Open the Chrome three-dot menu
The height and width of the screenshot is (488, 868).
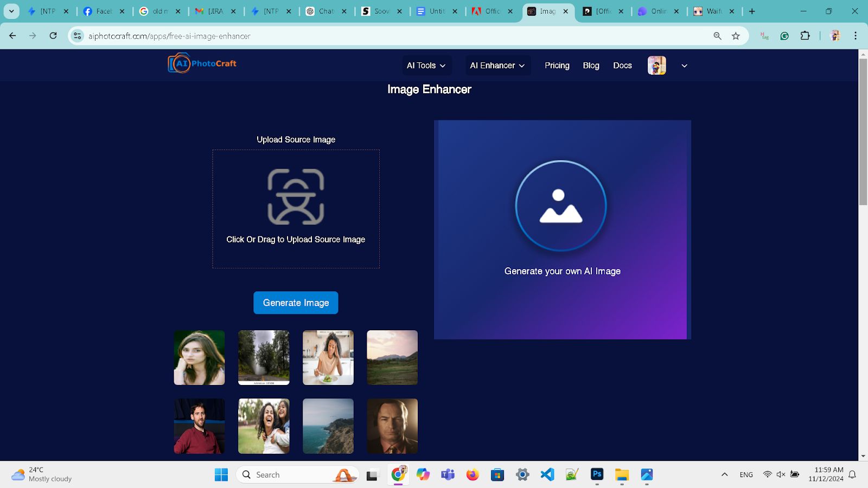coord(856,36)
